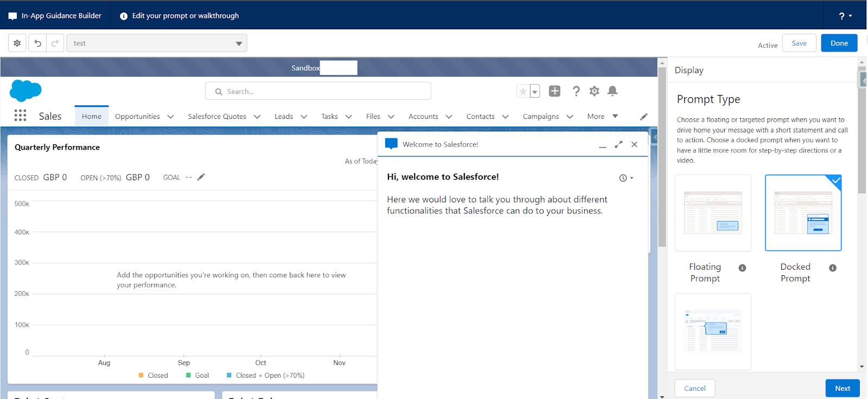Open the Salesforce Quotes tab

pyautogui.click(x=217, y=116)
